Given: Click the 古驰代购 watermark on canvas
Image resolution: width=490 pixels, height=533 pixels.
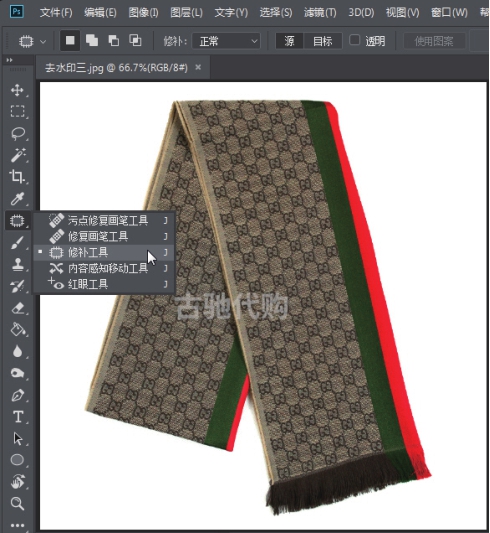Looking at the screenshot, I should coord(232,306).
